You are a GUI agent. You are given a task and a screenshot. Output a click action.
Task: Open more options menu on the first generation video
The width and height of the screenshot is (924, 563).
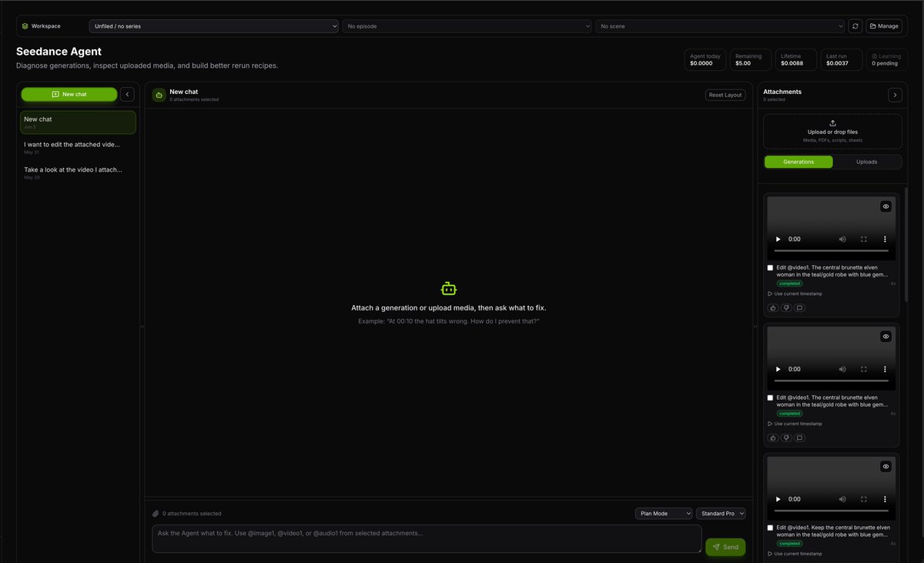click(885, 240)
